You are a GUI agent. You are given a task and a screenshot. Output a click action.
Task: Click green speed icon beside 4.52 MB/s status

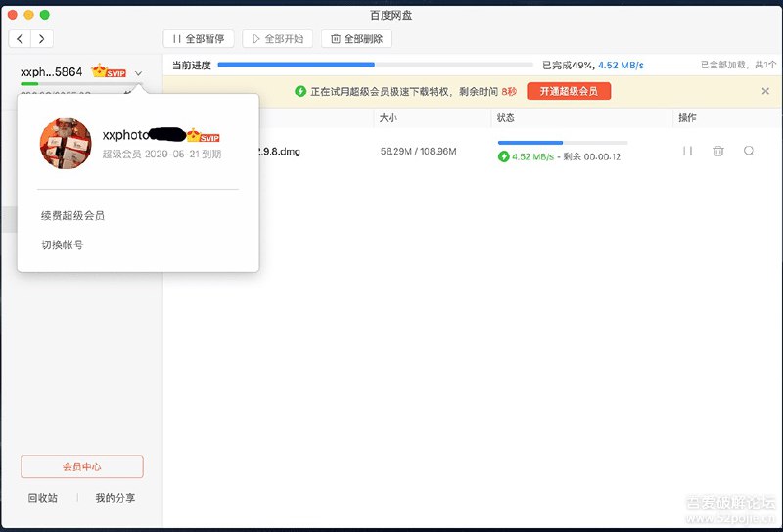click(x=503, y=156)
